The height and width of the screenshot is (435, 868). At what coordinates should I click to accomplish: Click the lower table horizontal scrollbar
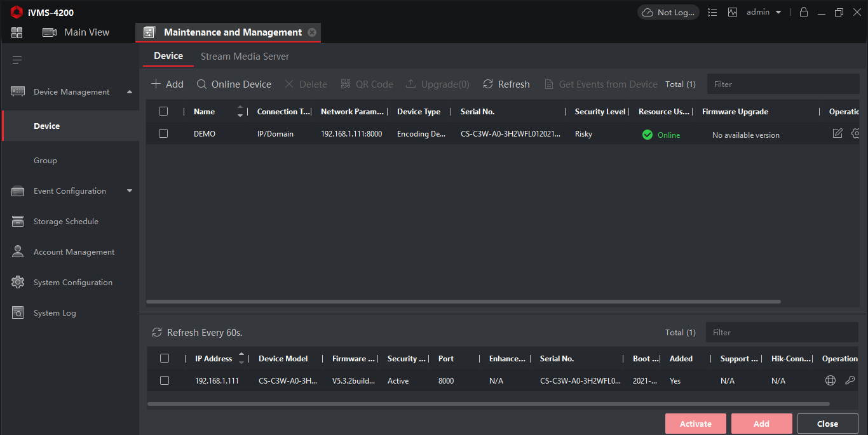[488, 404]
